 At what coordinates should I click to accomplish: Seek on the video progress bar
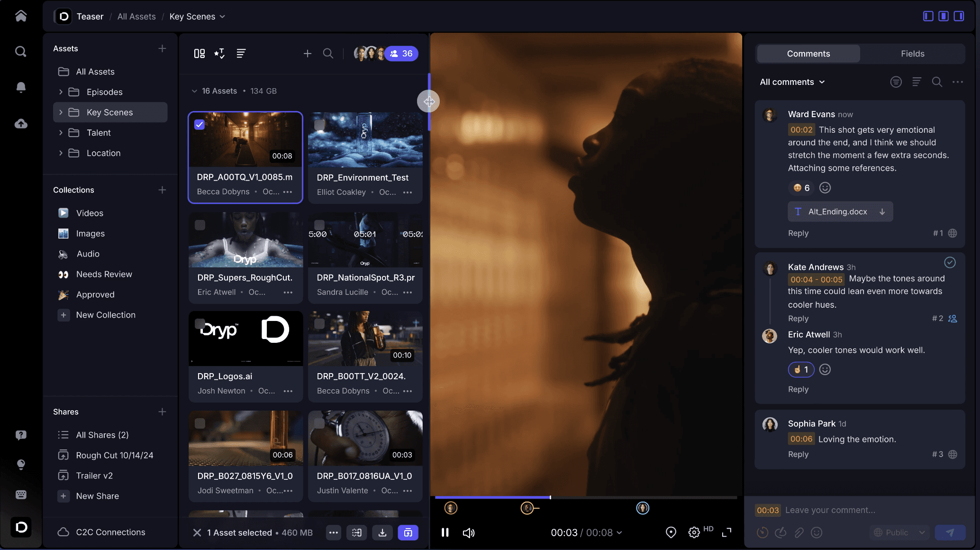click(586, 497)
